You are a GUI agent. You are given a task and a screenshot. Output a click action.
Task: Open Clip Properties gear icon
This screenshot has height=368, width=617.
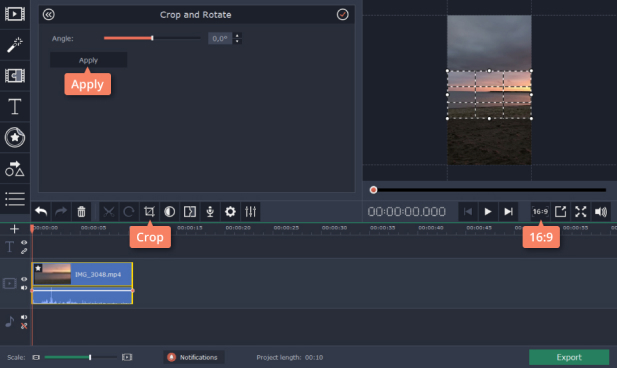(x=230, y=212)
